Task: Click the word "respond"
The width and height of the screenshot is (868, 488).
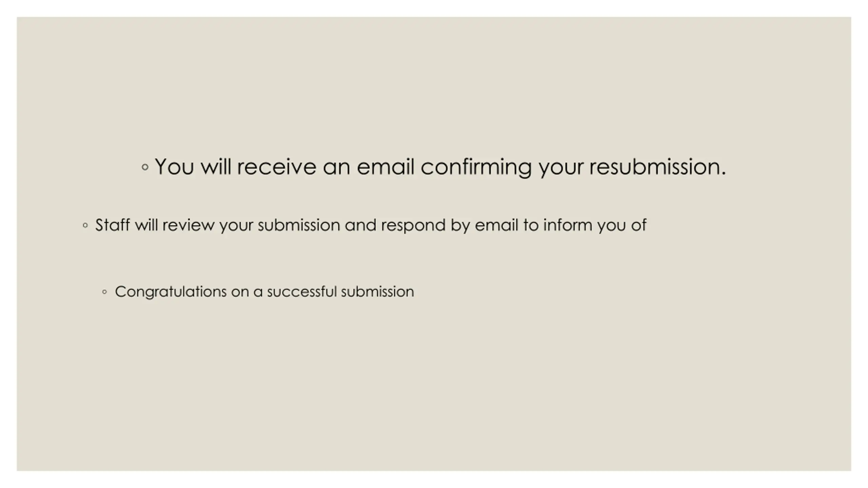Action: (x=413, y=225)
